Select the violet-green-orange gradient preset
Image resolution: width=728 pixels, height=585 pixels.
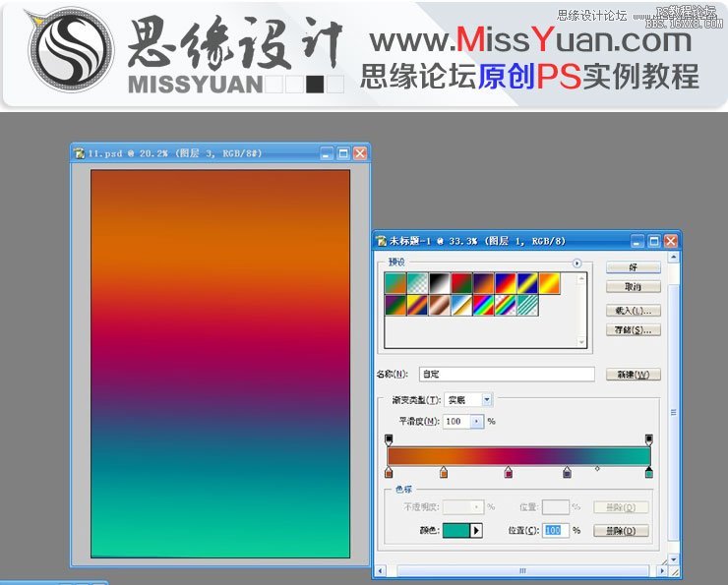coord(395,305)
